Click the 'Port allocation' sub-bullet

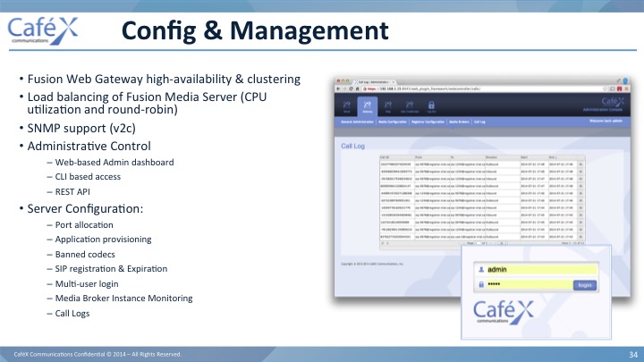(84, 225)
